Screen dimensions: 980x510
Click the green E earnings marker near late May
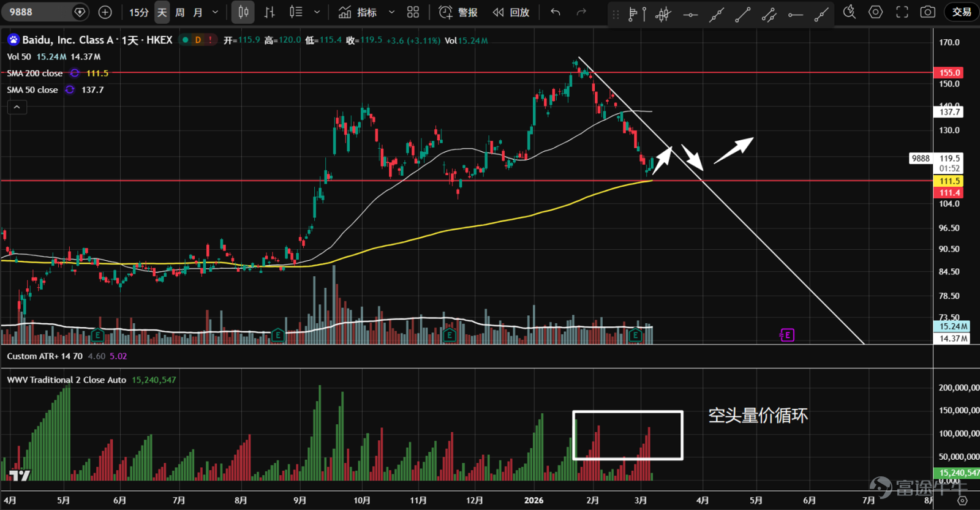97,335
